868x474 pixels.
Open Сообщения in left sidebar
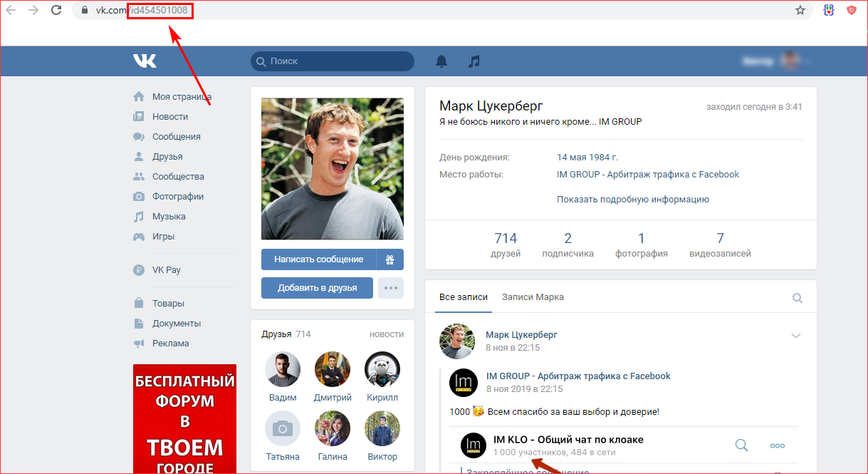coord(176,137)
